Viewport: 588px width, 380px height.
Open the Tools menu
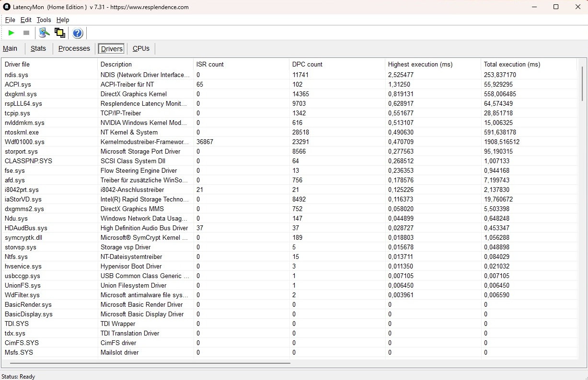click(x=44, y=20)
